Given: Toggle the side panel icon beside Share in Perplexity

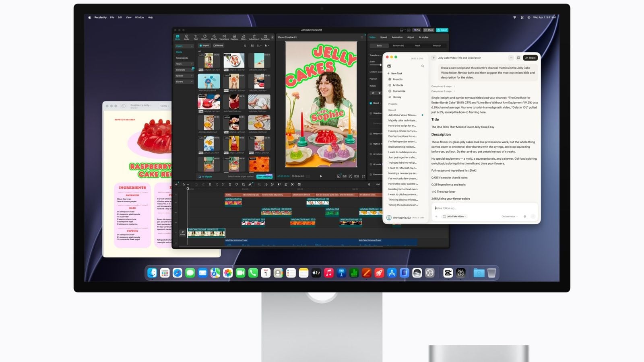Looking at the screenshot, I should pyautogui.click(x=518, y=58).
